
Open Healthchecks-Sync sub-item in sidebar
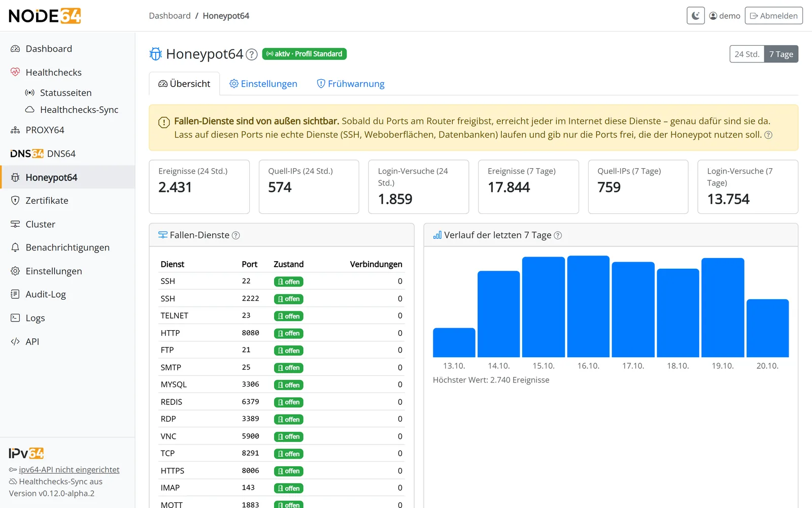(79, 110)
